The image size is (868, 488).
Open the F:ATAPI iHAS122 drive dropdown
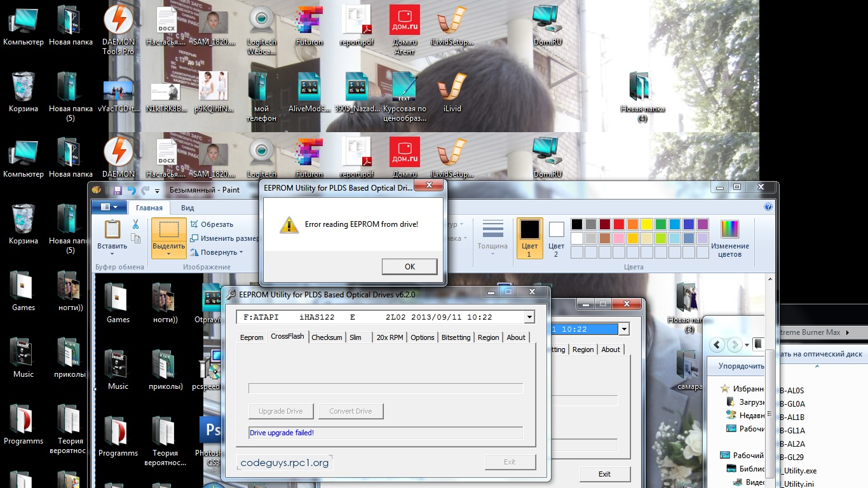[x=529, y=317]
